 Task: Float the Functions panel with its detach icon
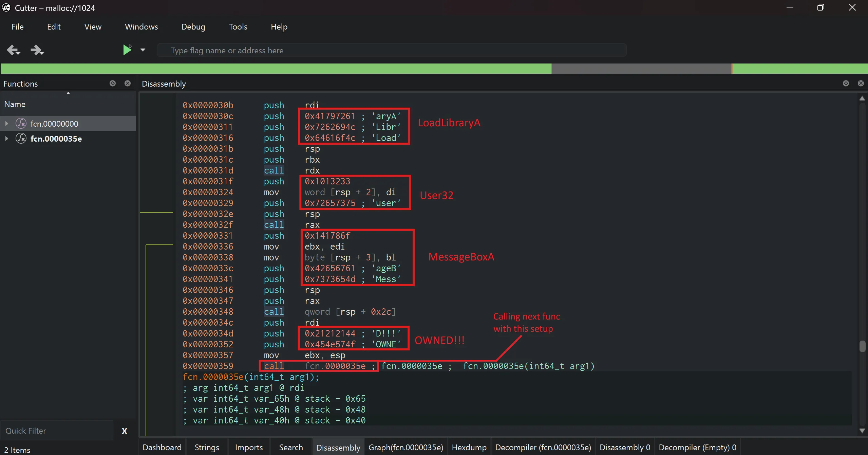click(113, 83)
